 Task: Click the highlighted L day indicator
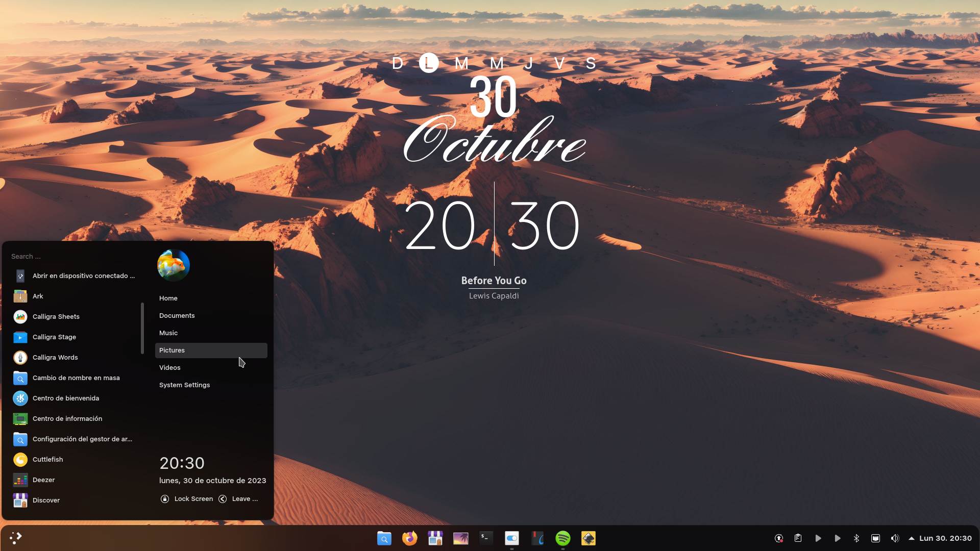point(429,63)
